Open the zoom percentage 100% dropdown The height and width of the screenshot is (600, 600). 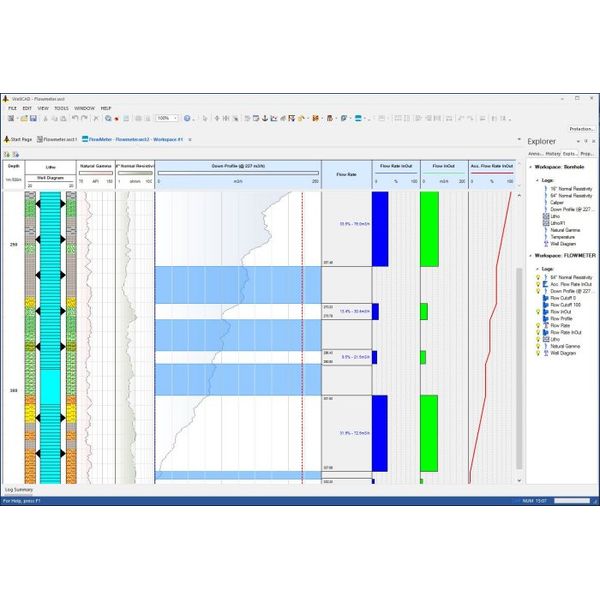176,118
